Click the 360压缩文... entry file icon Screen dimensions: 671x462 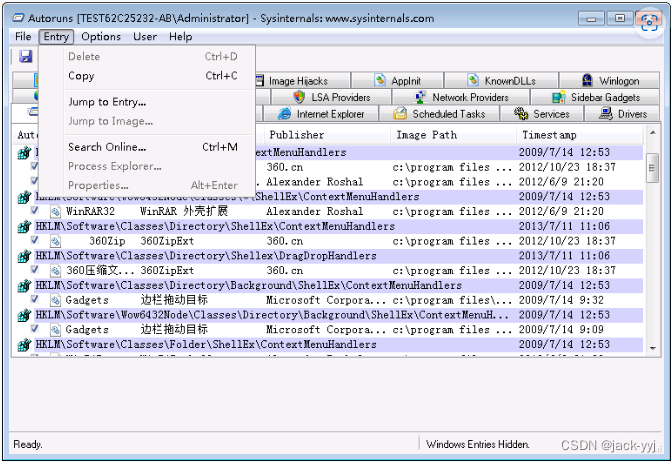tap(55, 271)
